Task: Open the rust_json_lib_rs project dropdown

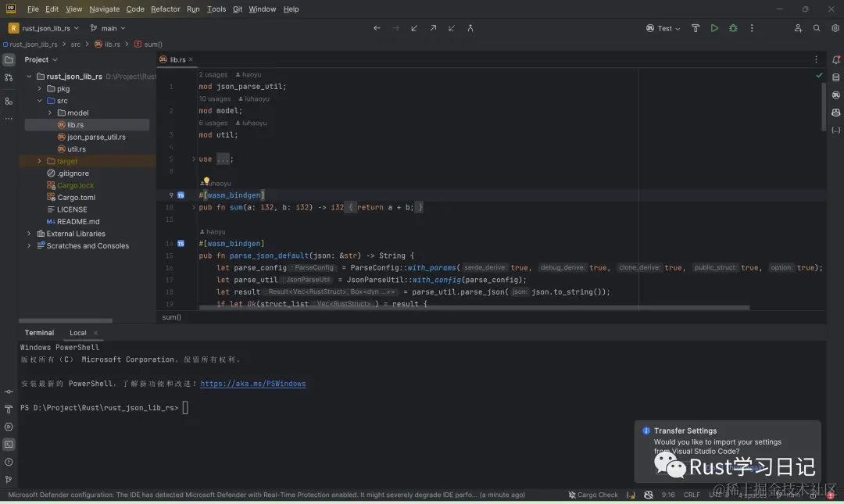Action: 44,28
